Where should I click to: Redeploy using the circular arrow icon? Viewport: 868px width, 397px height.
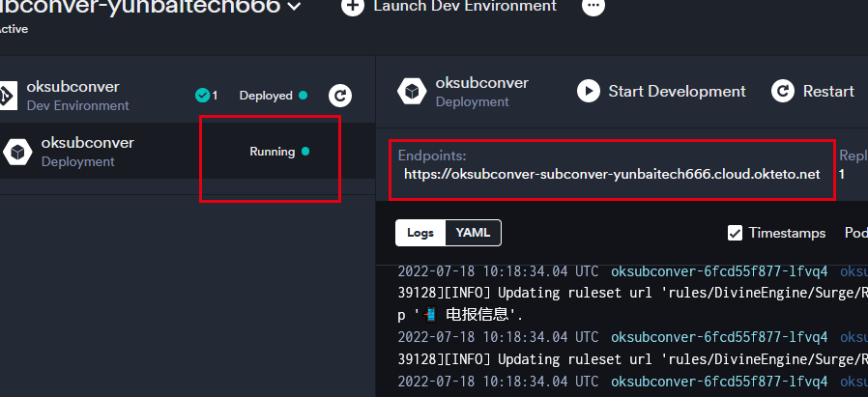[340, 96]
